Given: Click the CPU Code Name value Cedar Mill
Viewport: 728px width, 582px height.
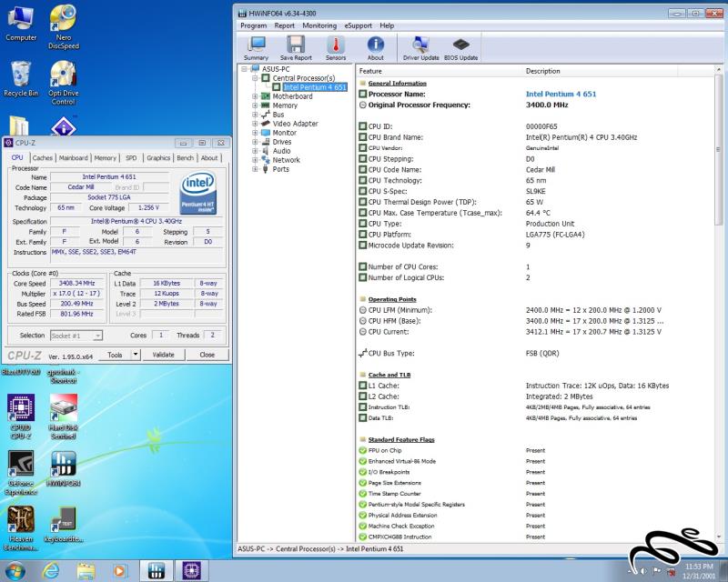Looking at the screenshot, I should pos(540,170).
